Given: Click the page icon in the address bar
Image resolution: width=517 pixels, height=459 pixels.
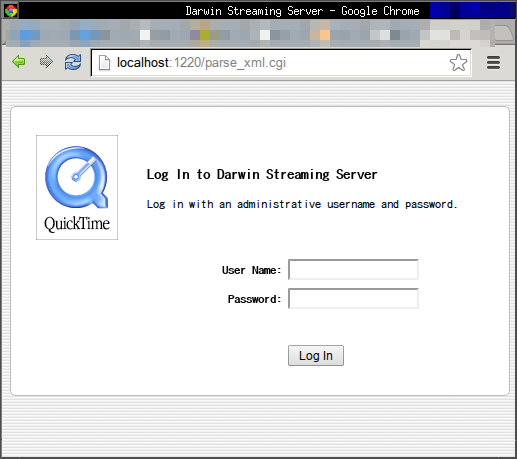Looking at the screenshot, I should coord(104,63).
